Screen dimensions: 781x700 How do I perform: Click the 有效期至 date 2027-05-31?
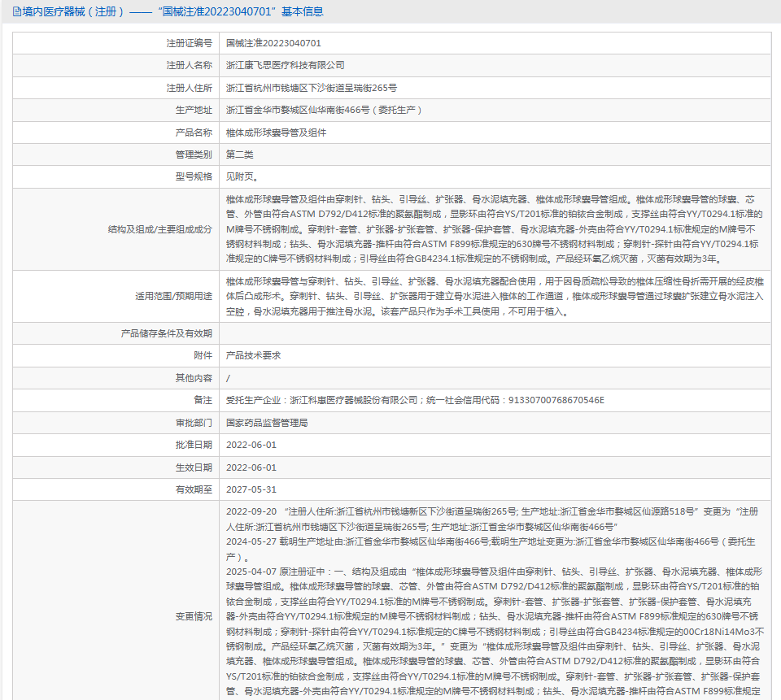click(x=251, y=490)
